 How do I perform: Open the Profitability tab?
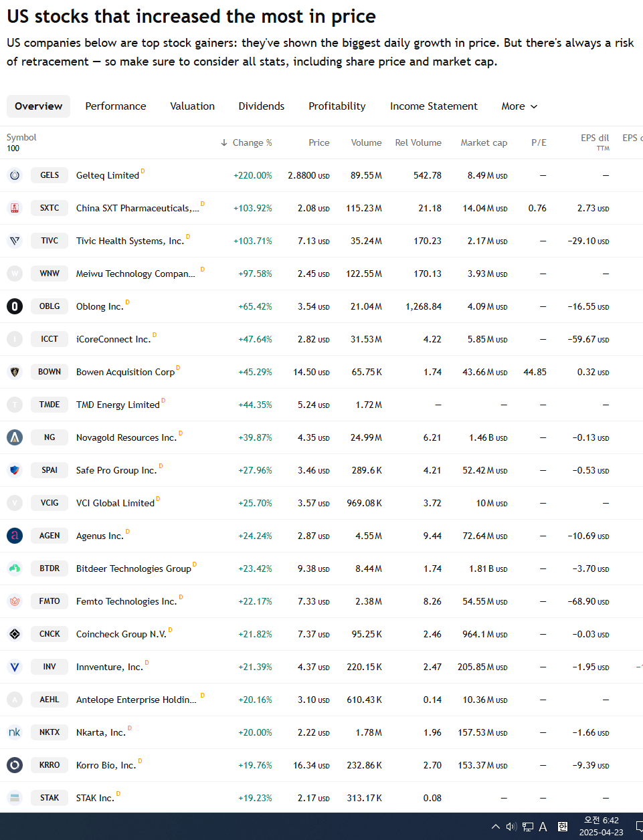coord(337,106)
